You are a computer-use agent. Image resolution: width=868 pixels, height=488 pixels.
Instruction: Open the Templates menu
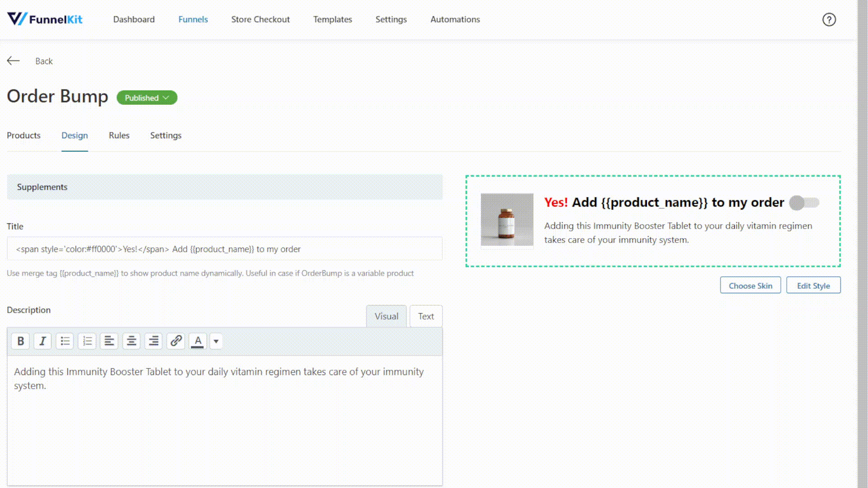pos(332,19)
